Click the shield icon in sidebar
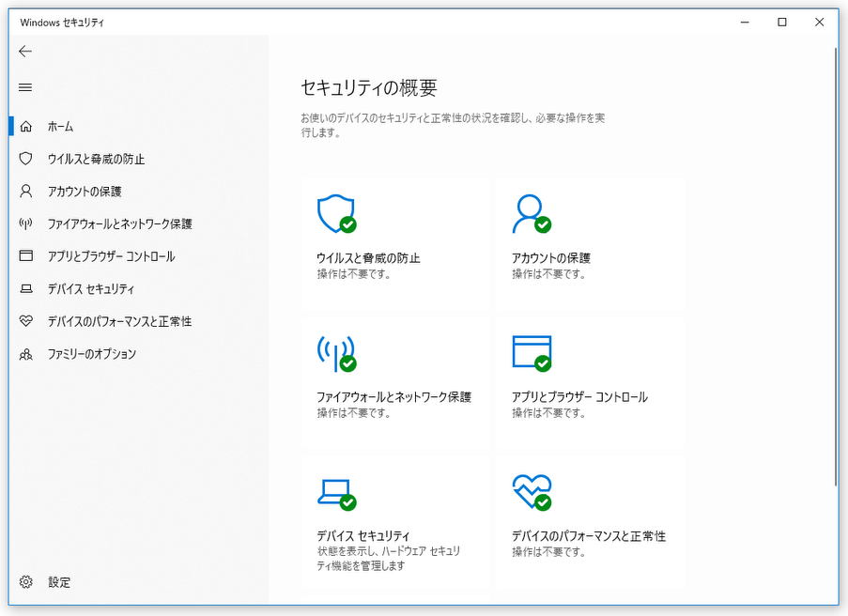The image size is (848, 616). tap(26, 159)
